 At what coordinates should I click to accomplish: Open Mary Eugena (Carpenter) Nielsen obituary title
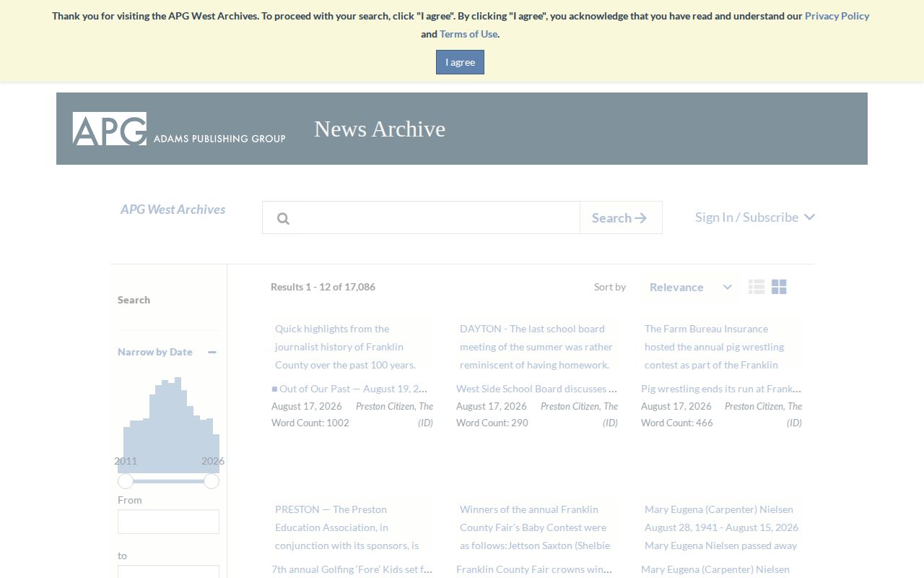coord(715,569)
